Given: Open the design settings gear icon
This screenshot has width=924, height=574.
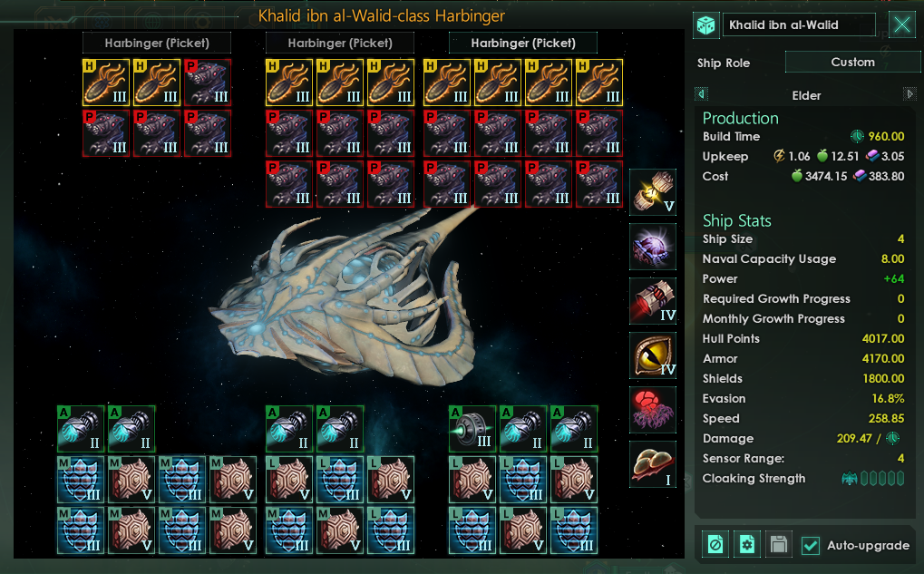Looking at the screenshot, I should [746, 545].
